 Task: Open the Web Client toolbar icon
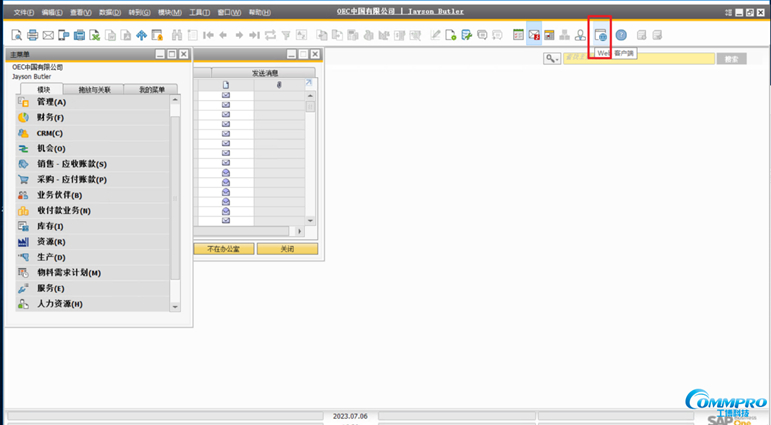click(600, 35)
